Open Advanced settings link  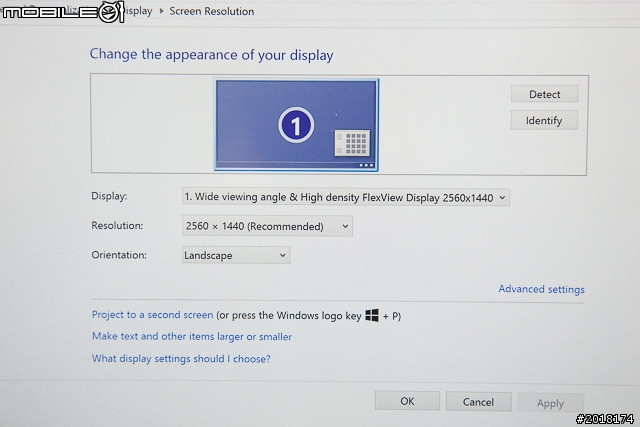(x=541, y=289)
